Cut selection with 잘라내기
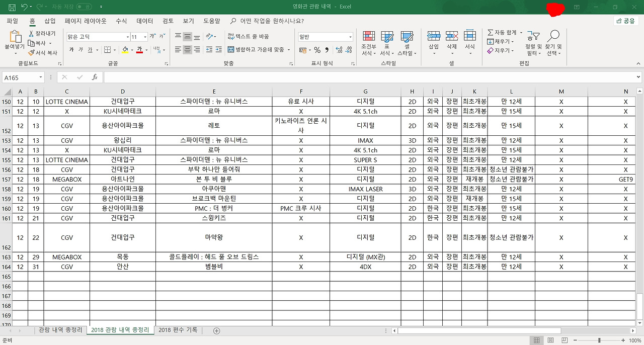This screenshot has width=644, height=345. click(x=42, y=34)
